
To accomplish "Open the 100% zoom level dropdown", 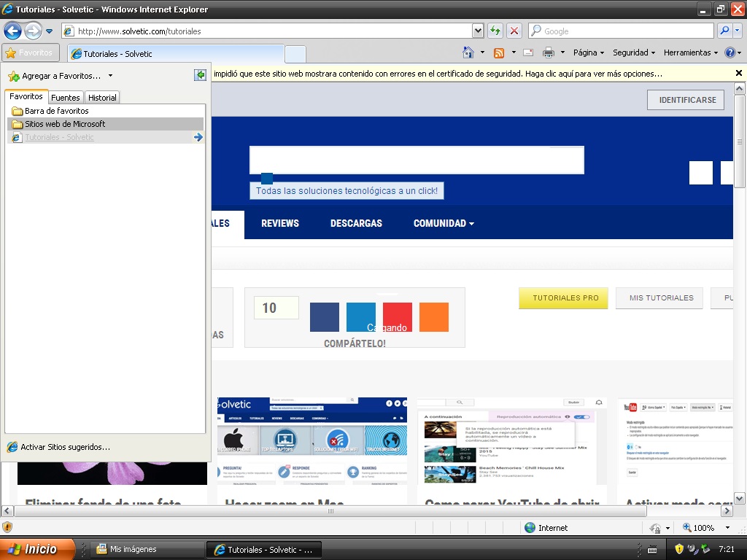I will [727, 528].
